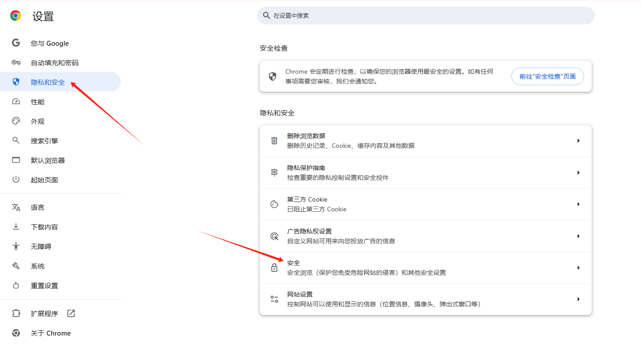This screenshot has width=641, height=364.
Task: Click the 设置 page title
Action: pyautogui.click(x=43, y=16)
